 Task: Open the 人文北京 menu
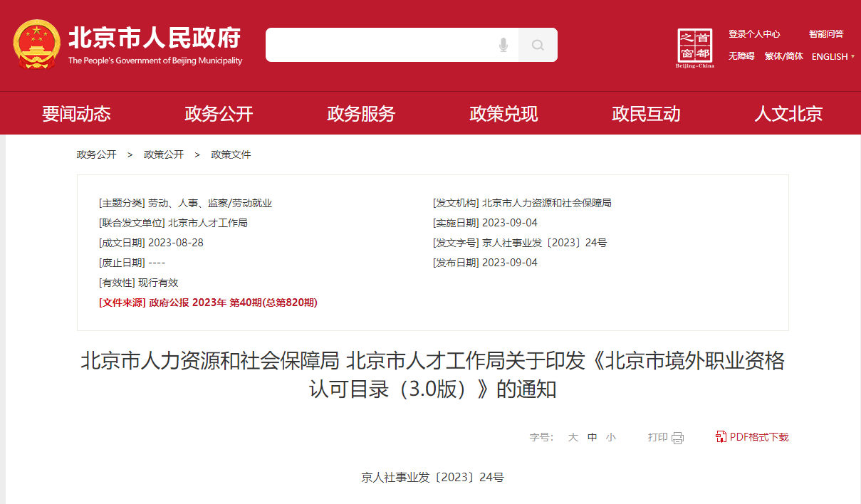[x=788, y=113]
